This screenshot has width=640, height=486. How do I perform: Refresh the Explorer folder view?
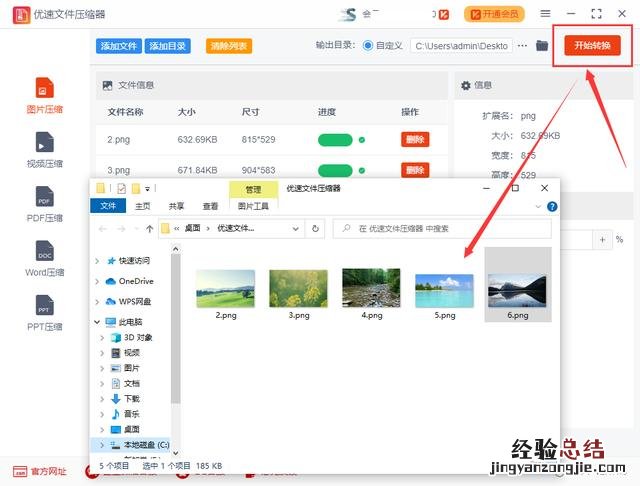(x=316, y=229)
